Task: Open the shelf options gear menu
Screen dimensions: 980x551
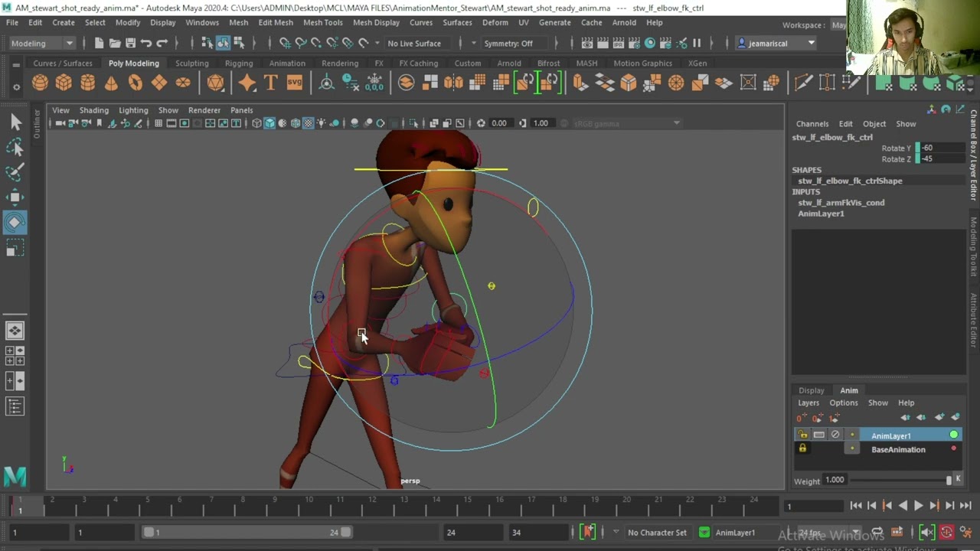Action: [16, 87]
